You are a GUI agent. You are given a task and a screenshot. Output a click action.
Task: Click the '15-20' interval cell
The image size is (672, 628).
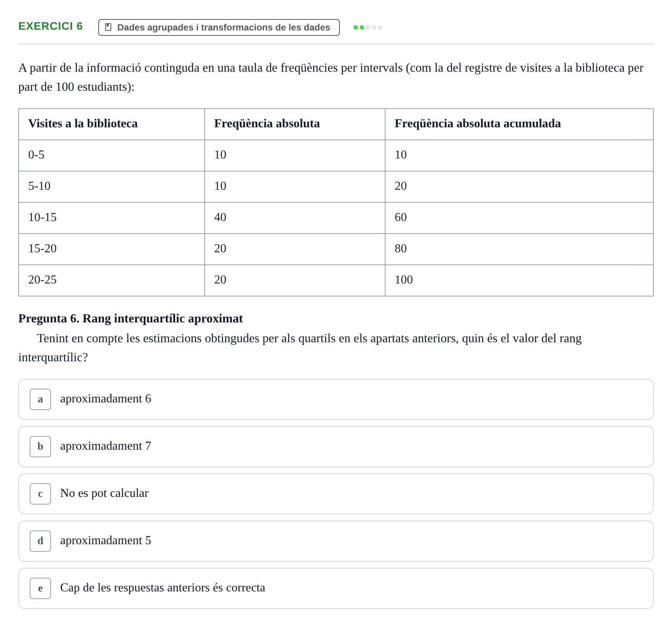[x=112, y=249]
